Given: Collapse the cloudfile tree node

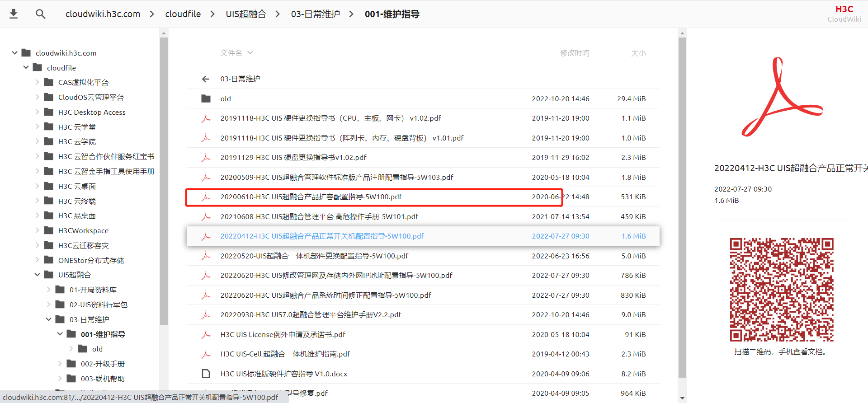Looking at the screenshot, I should [x=26, y=67].
